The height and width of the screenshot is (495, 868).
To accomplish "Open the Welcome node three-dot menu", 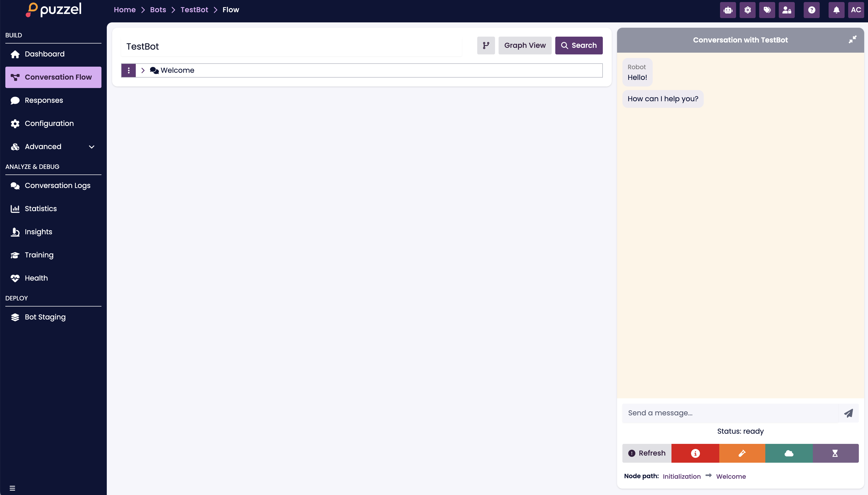I will click(128, 70).
